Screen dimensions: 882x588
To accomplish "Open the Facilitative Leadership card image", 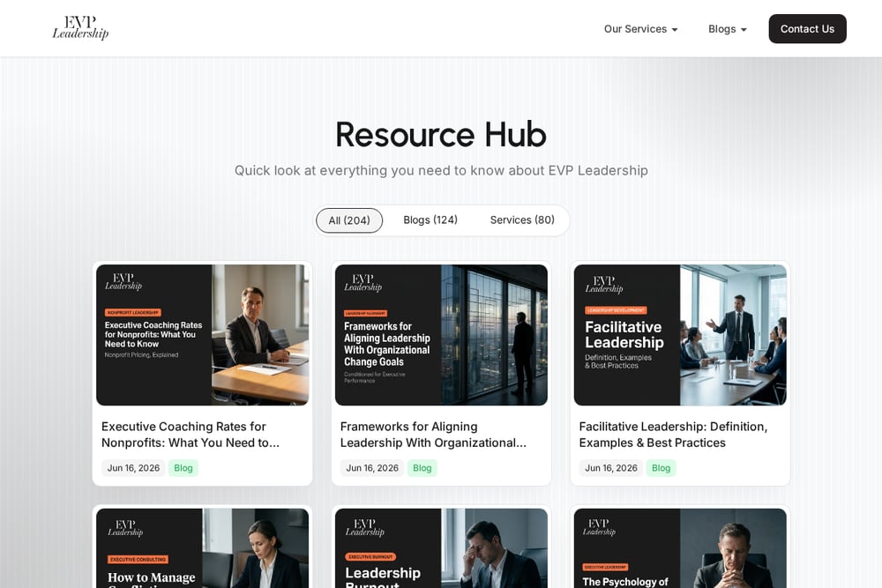I will click(680, 335).
